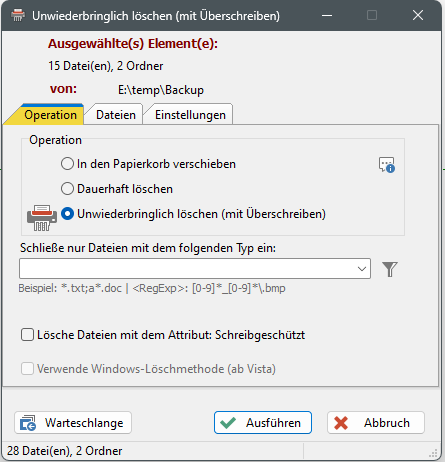Click the filter funnel icon

[390, 269]
